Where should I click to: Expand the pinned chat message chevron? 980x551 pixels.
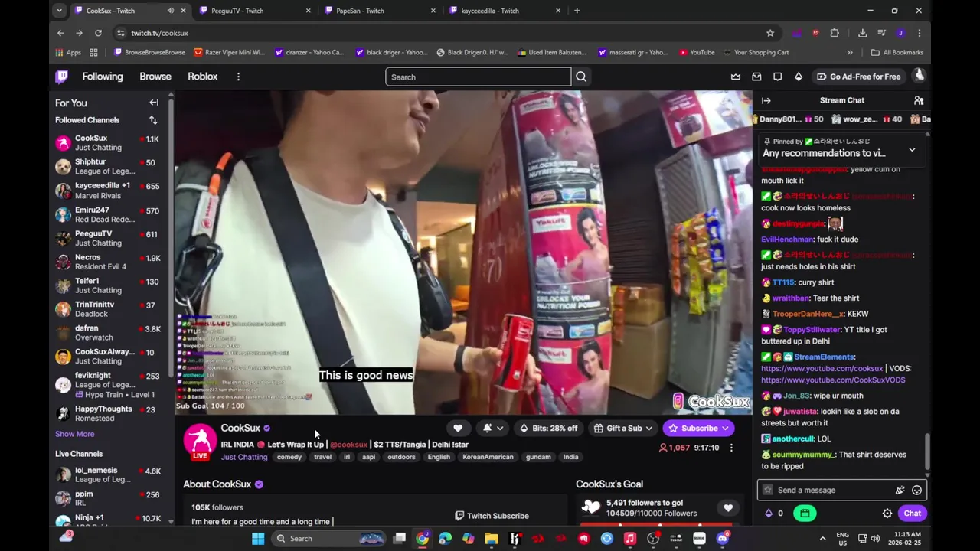(912, 150)
